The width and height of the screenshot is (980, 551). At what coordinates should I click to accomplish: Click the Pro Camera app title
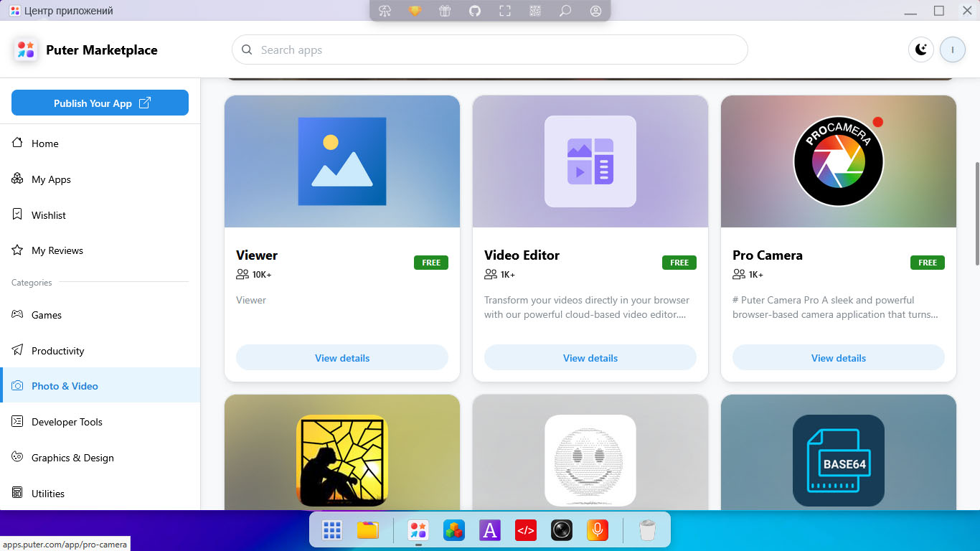coord(768,255)
